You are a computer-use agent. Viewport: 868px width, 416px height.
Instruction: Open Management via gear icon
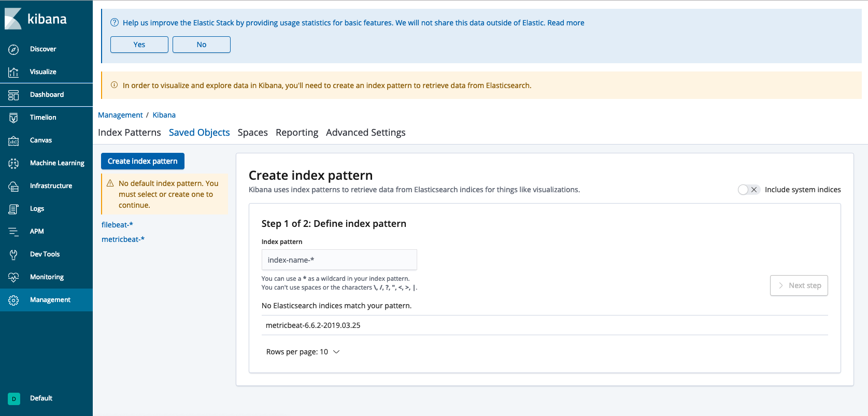point(13,300)
